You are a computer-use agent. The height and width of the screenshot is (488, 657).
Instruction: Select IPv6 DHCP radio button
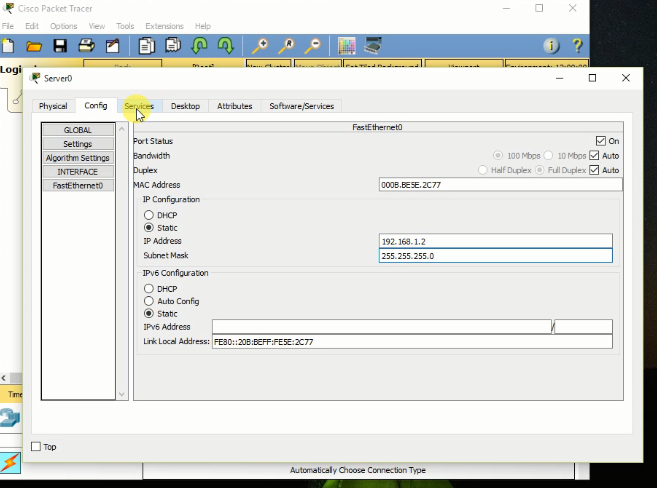149,289
